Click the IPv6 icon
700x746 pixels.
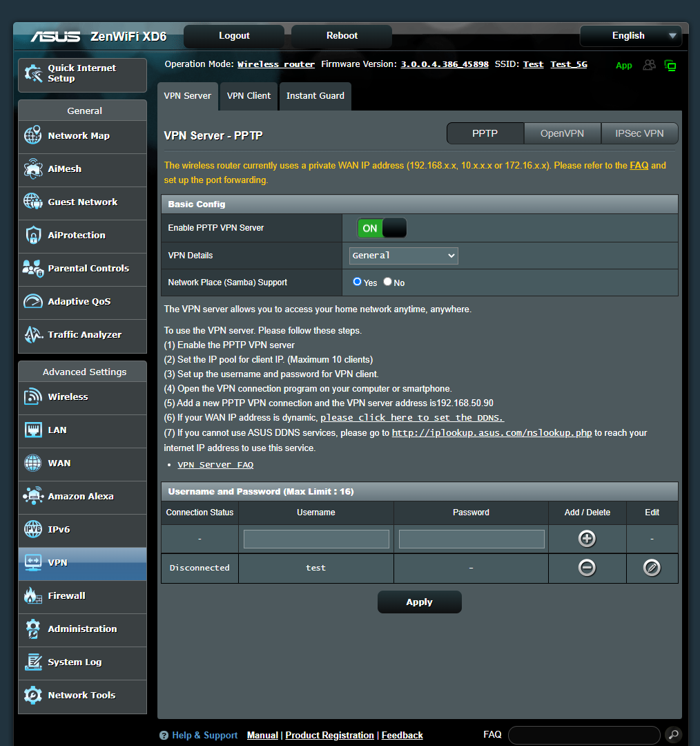tap(33, 529)
